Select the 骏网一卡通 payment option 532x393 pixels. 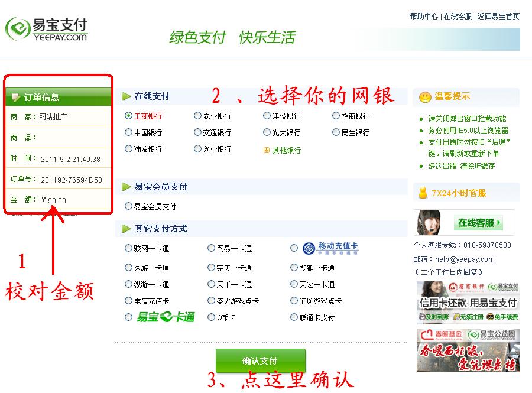[128, 248]
